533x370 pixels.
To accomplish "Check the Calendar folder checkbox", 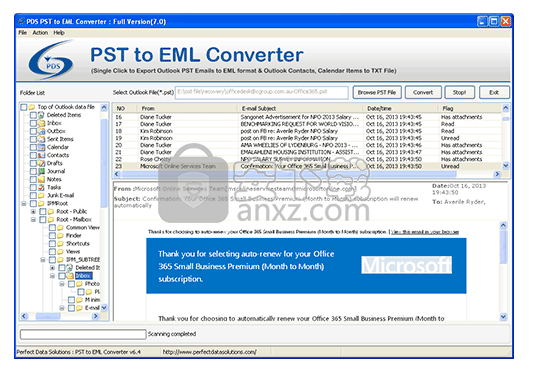I will (33, 147).
